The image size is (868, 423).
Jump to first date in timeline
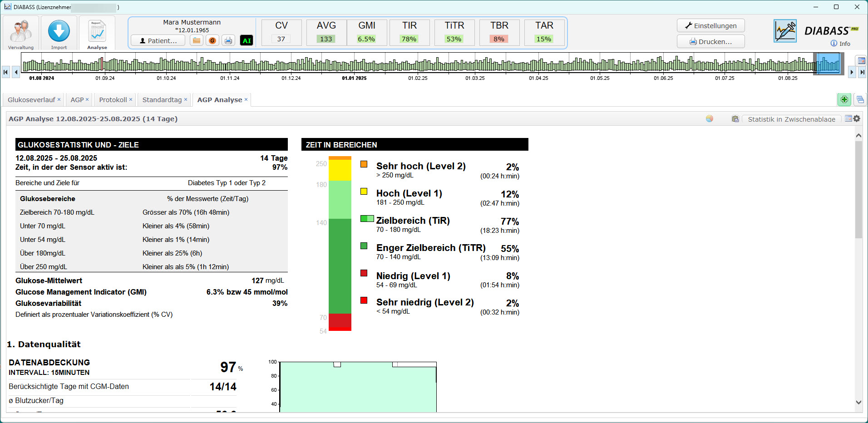tap(6, 72)
